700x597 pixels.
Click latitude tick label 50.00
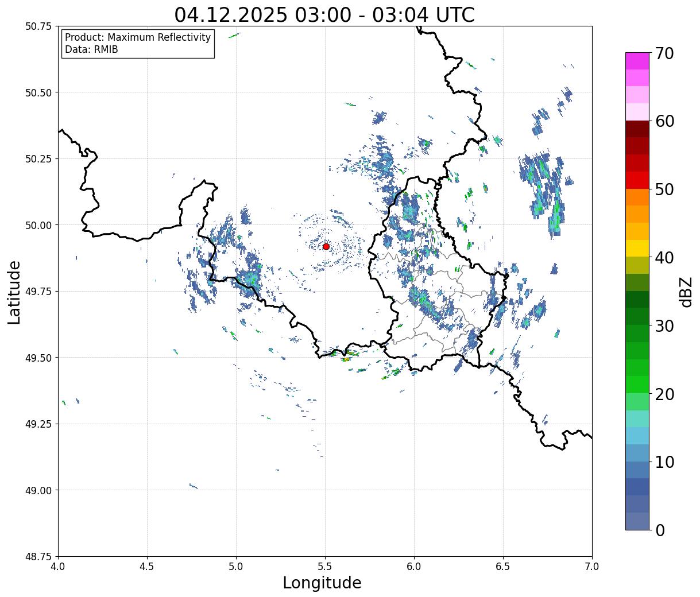[38, 225]
